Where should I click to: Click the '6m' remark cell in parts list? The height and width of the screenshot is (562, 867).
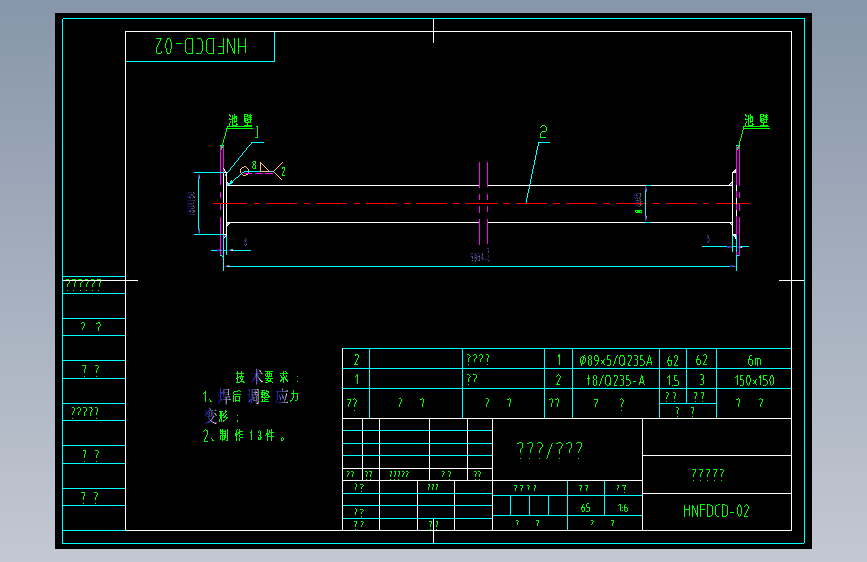754,361
